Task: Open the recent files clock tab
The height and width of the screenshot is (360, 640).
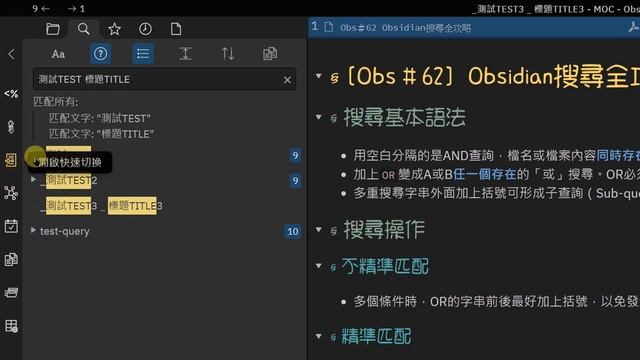Action: pos(145,29)
